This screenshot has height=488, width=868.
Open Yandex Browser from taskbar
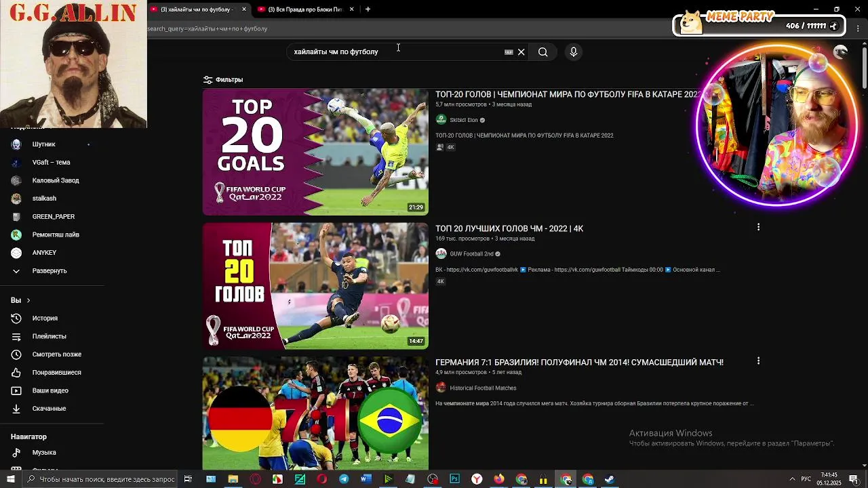coord(477,479)
